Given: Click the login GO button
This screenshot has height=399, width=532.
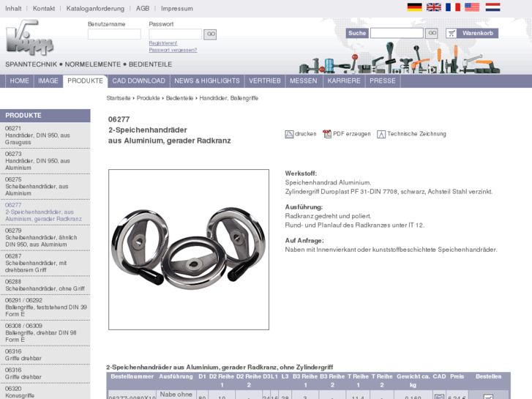Looking at the screenshot, I should [210, 34].
